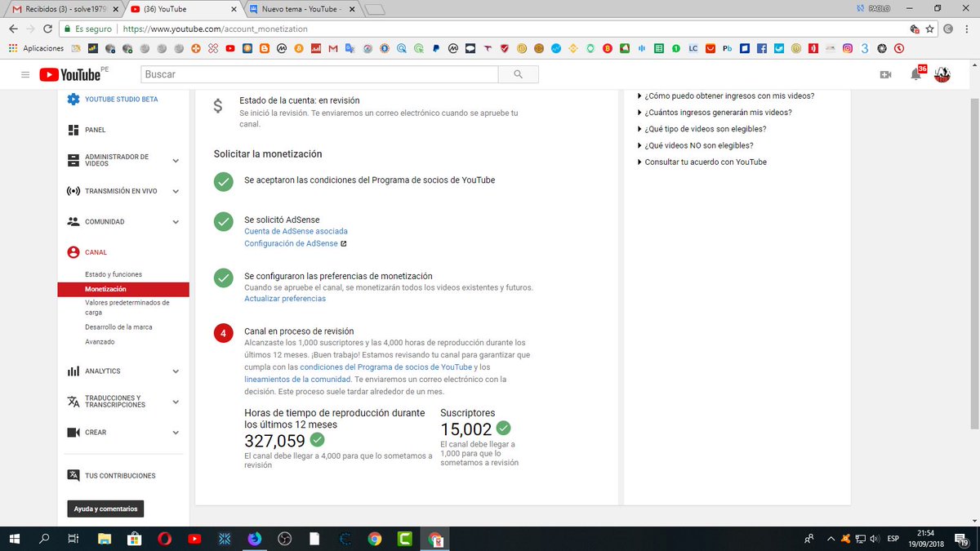This screenshot has width=980, height=551.
Task: Click the Comunidad people icon
Action: click(73, 221)
